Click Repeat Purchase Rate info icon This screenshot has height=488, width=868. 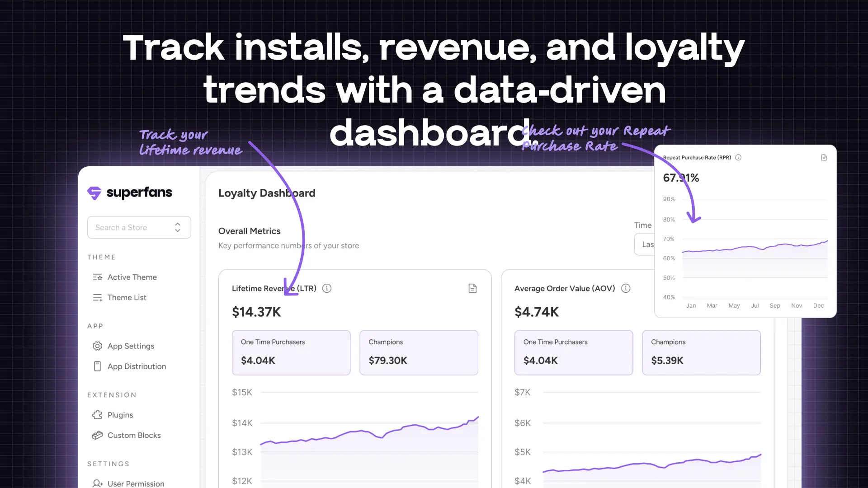(738, 158)
